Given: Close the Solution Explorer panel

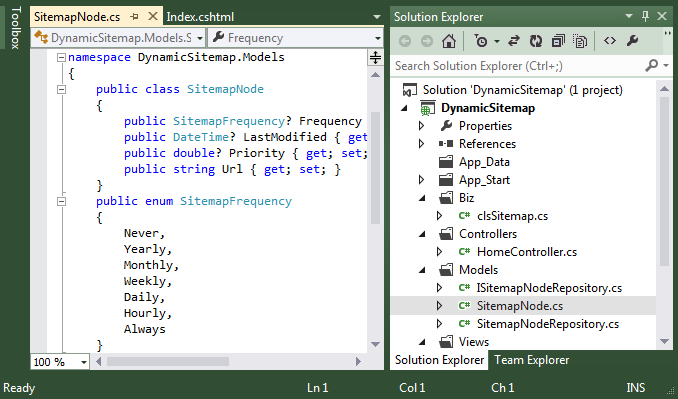Looking at the screenshot, I should click(662, 16).
